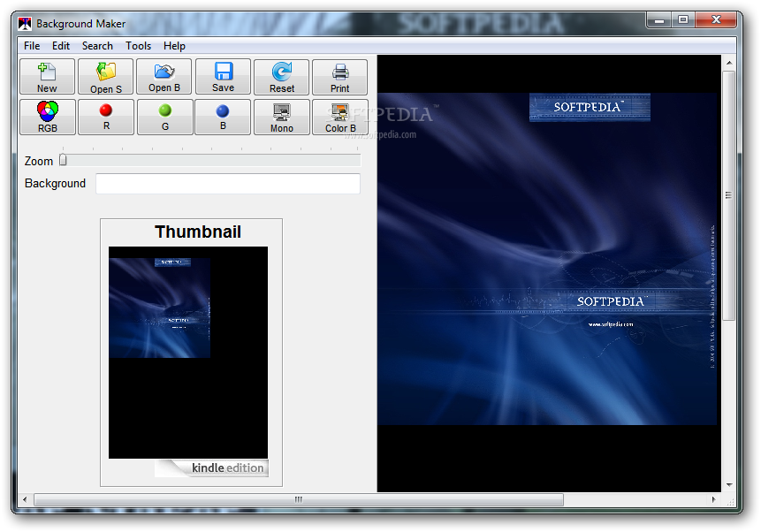Open the Search menu
Image resolution: width=761 pixels, height=532 pixels.
point(97,46)
